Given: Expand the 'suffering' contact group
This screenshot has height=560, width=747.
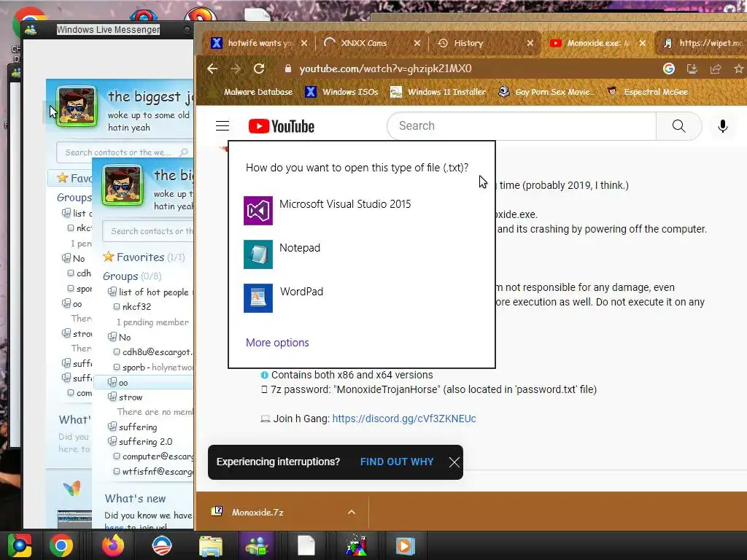Looking at the screenshot, I should point(112,427).
